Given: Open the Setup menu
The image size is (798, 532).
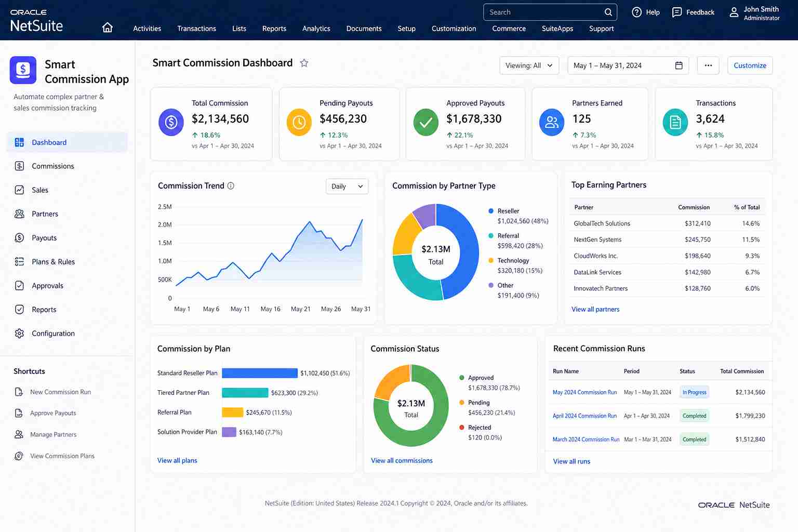Looking at the screenshot, I should pyautogui.click(x=407, y=29).
